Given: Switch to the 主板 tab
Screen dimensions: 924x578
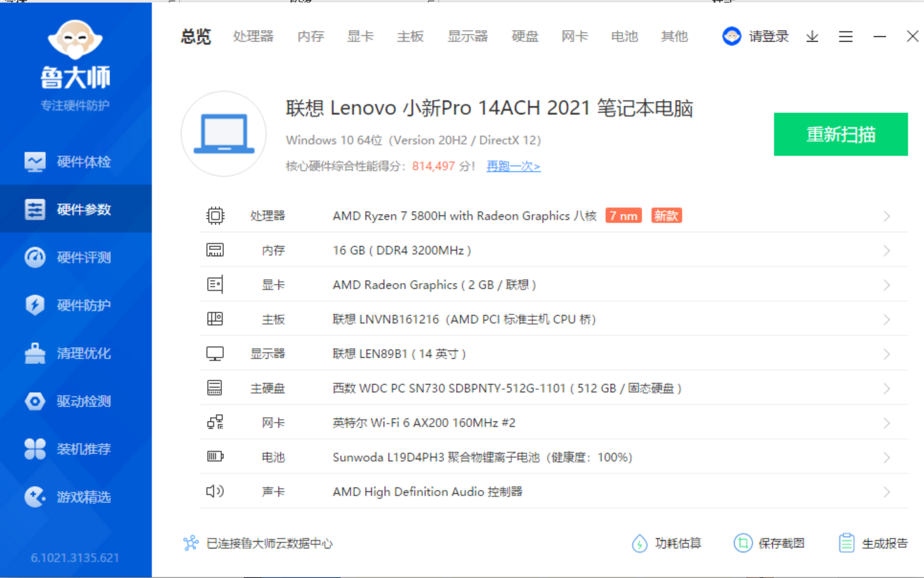Looking at the screenshot, I should (410, 36).
